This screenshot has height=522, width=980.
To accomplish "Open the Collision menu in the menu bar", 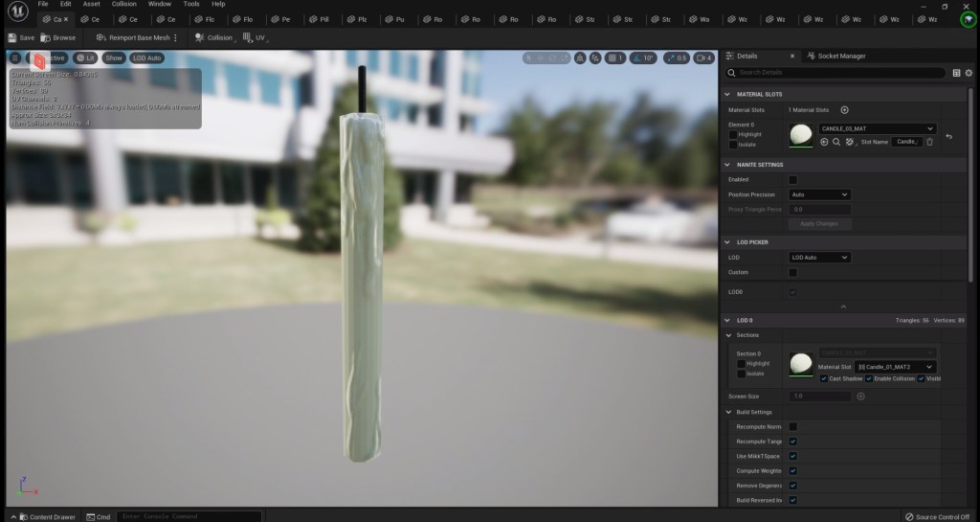I will click(x=123, y=4).
